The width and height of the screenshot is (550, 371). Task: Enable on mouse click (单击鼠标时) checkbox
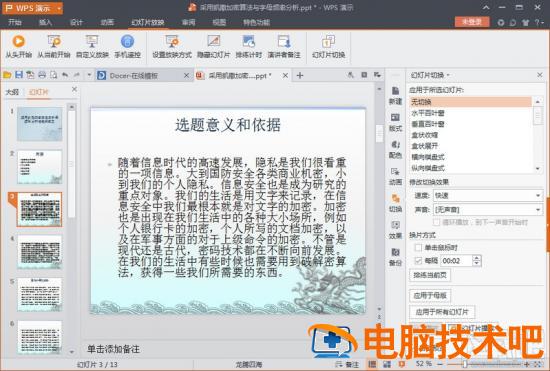click(x=418, y=248)
